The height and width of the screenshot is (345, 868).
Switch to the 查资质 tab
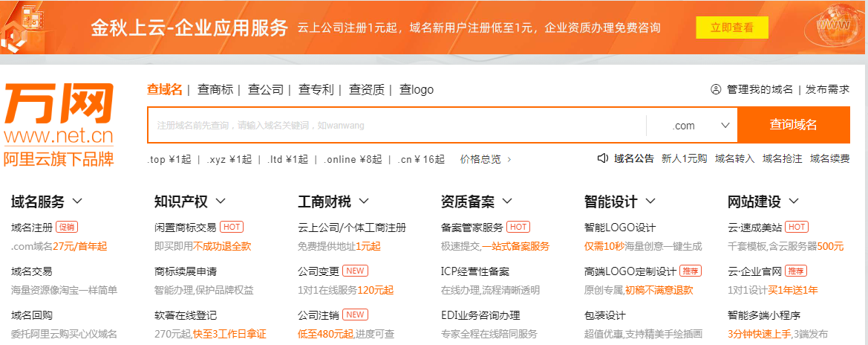[367, 89]
